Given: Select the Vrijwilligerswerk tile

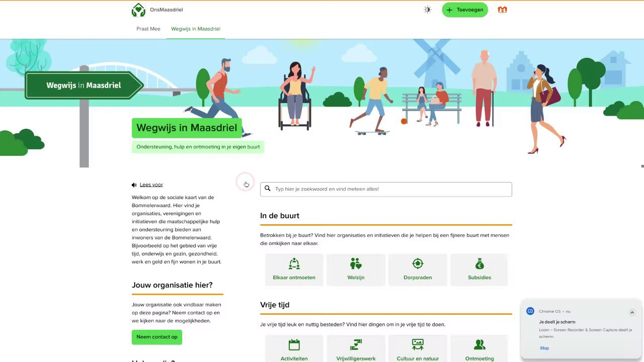Looking at the screenshot, I should click(x=356, y=349).
